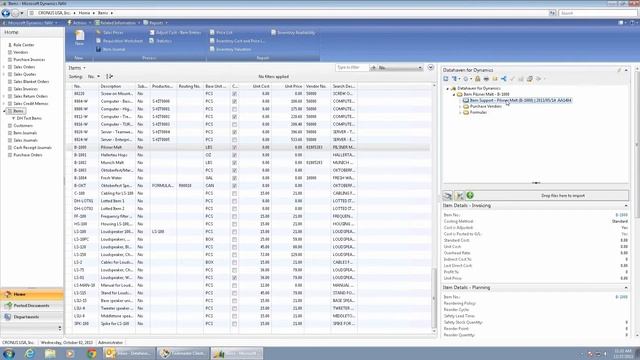Open the Sorting No. dropdown
This screenshot has width=640, height=360.
pyautogui.click(x=93, y=76)
